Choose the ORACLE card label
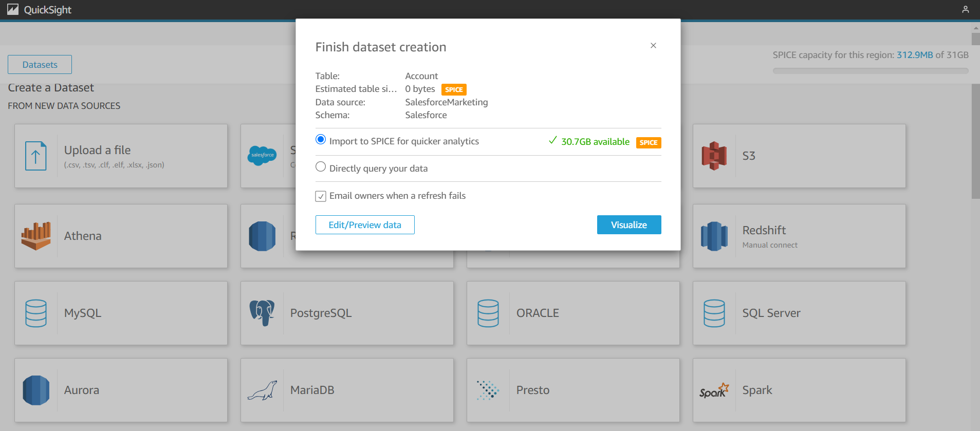Image resolution: width=980 pixels, height=431 pixels. tap(538, 313)
